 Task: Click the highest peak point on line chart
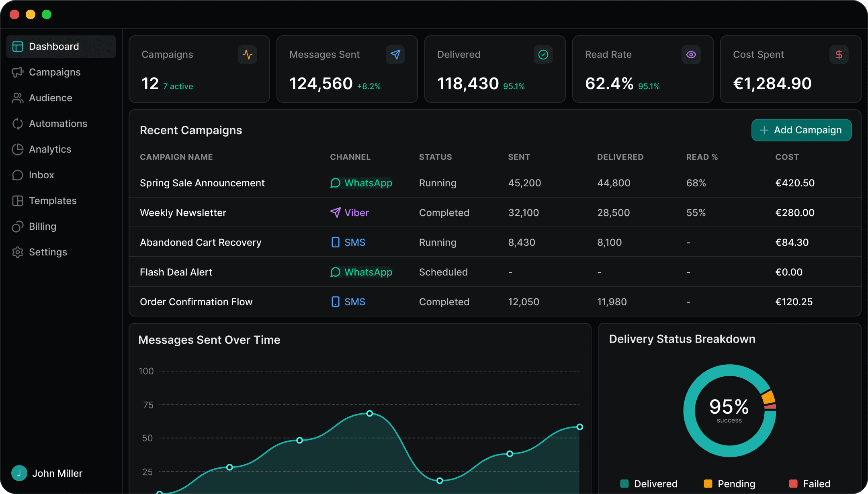(x=370, y=413)
